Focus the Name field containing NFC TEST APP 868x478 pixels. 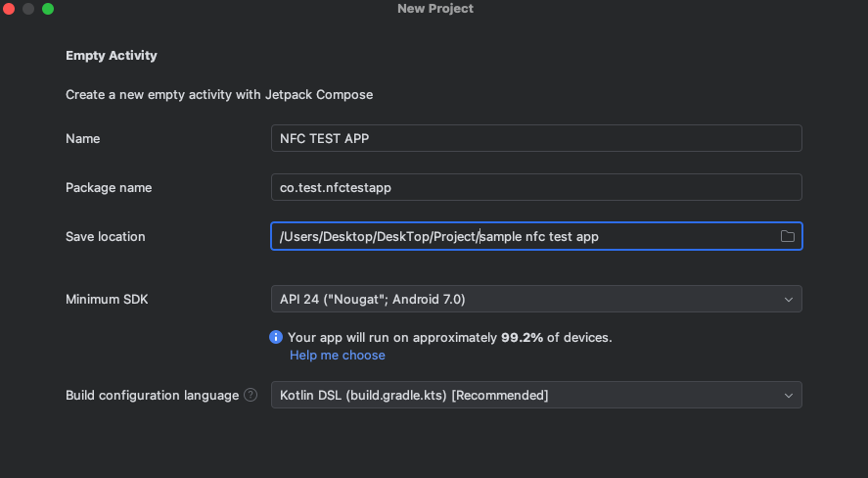[535, 138]
